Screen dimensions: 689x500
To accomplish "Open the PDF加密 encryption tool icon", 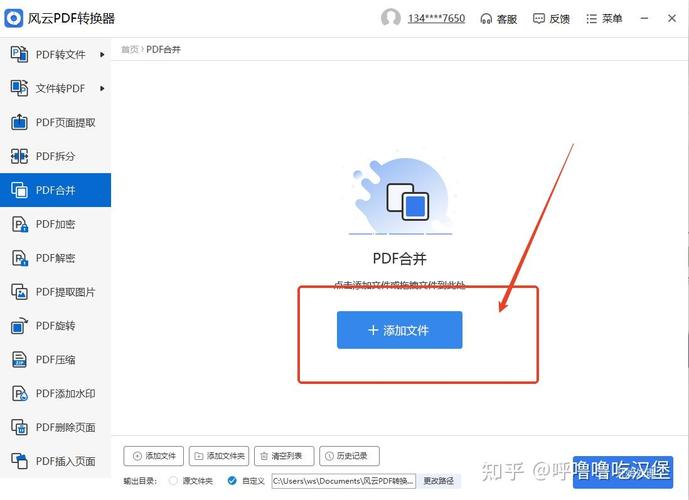I will click(19, 224).
